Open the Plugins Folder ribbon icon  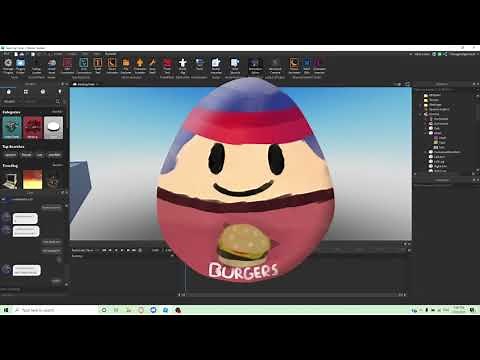(20, 66)
